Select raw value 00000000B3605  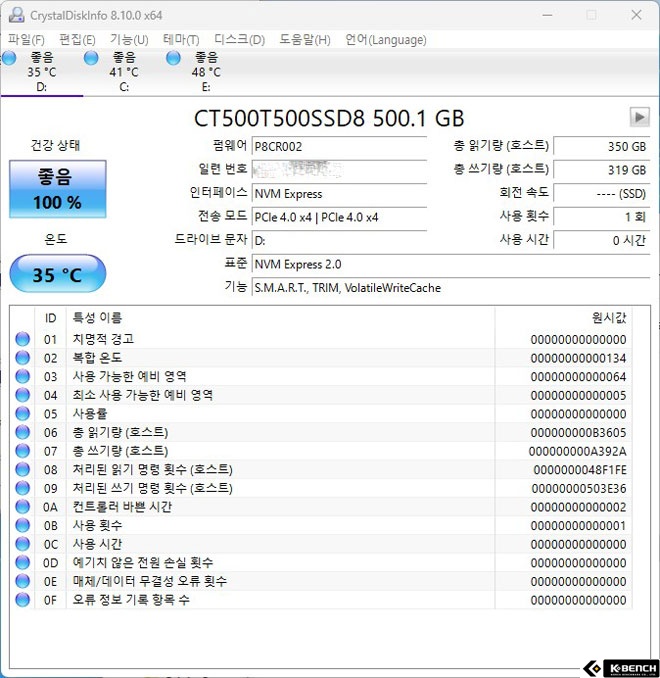578,432
